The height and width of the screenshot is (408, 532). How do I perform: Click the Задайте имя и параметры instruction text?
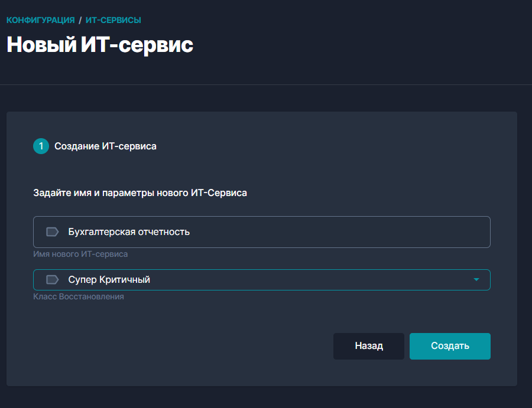[140, 193]
